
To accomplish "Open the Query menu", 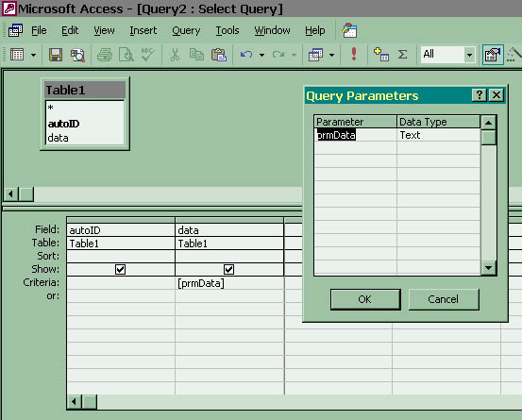I will tap(186, 30).
